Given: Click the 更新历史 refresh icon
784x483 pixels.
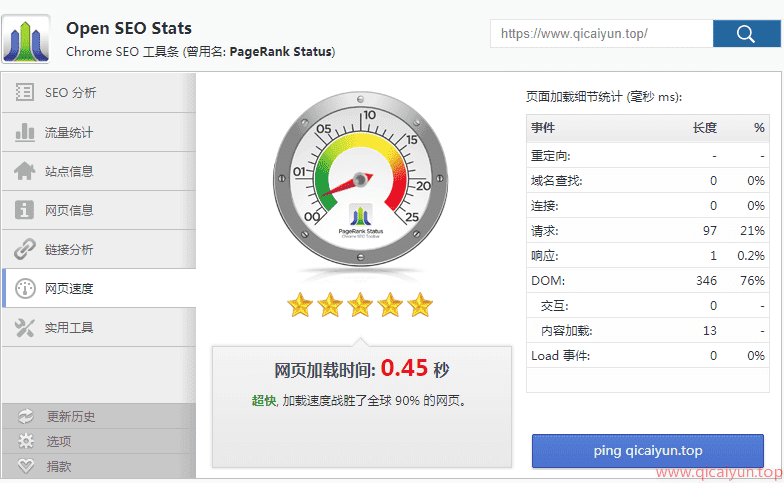Looking at the screenshot, I should [26, 416].
